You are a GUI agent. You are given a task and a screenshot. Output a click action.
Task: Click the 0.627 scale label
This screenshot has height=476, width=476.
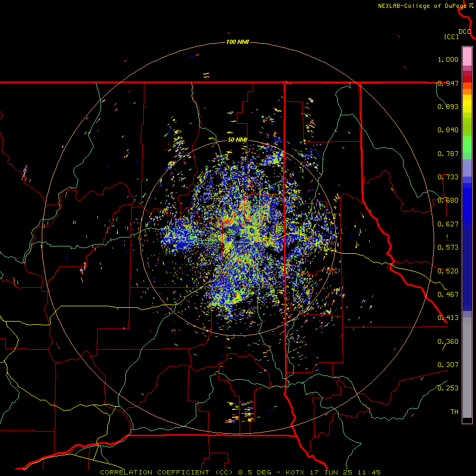point(448,224)
